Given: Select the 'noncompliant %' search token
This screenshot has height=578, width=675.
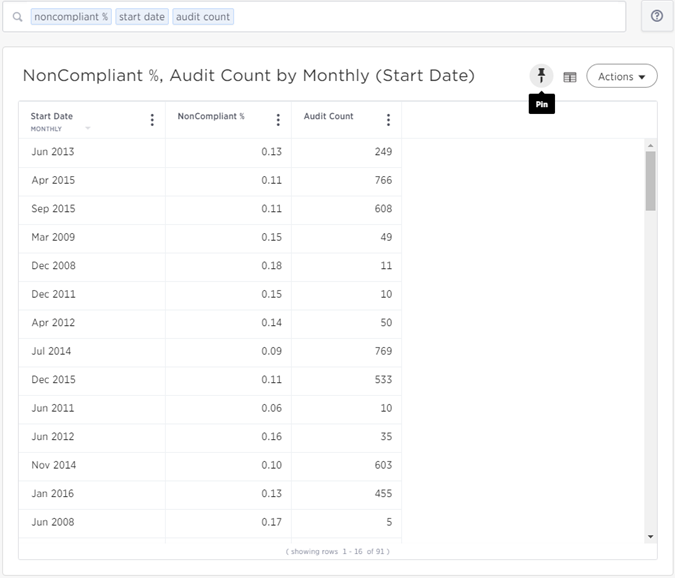Looking at the screenshot, I should click(71, 17).
